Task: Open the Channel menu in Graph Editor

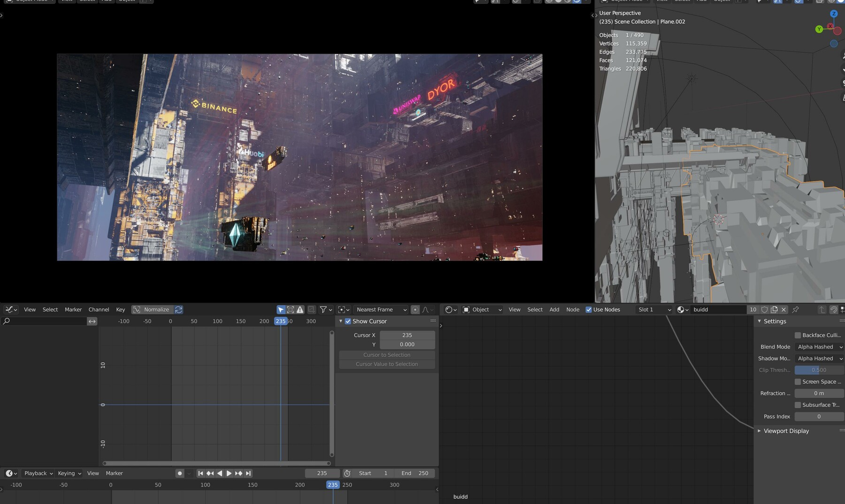Action: 99,309
